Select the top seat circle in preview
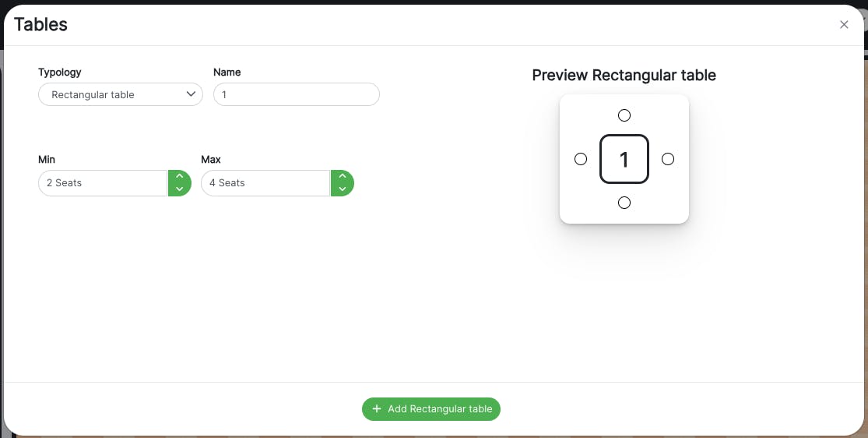Image resolution: width=868 pixels, height=438 pixels. pyautogui.click(x=624, y=115)
